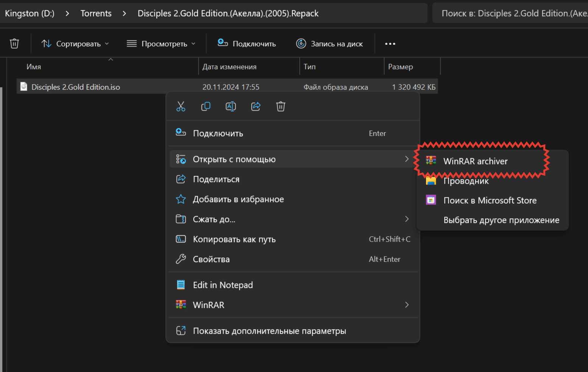Screen dimensions: 588x372
Task: Choose Поиск в Microsoft Store option
Action: pos(490,200)
